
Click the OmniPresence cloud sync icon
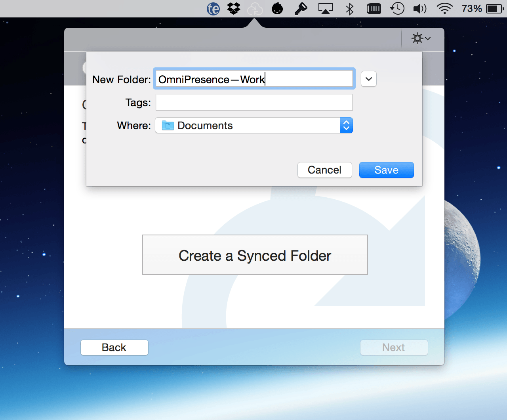click(255, 9)
